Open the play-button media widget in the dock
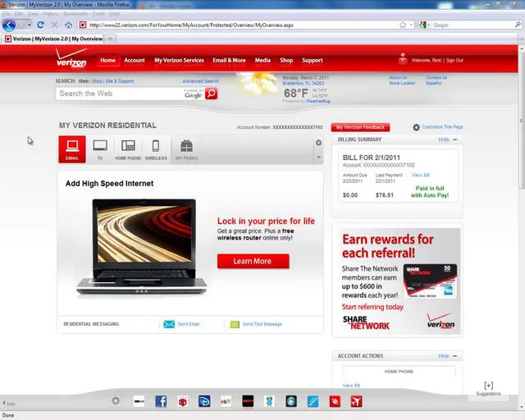Image resolution: width=525 pixels, height=420 pixels. (x=291, y=401)
